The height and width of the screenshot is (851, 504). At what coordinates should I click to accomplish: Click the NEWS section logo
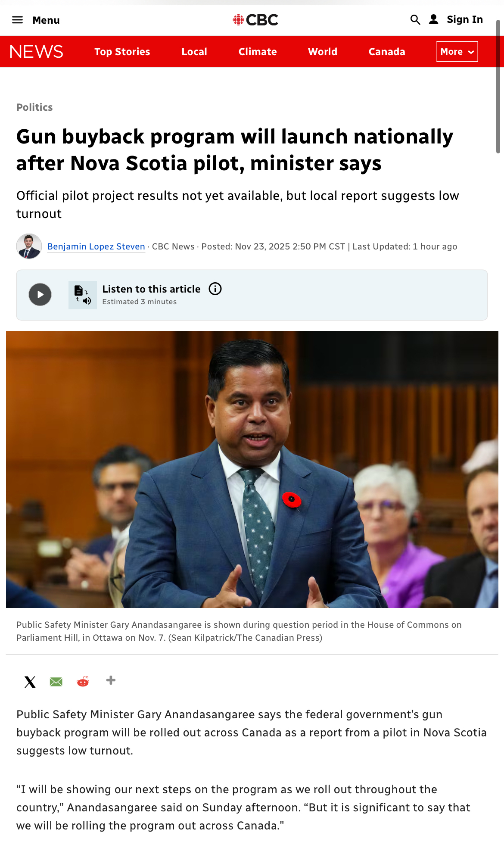tap(36, 52)
